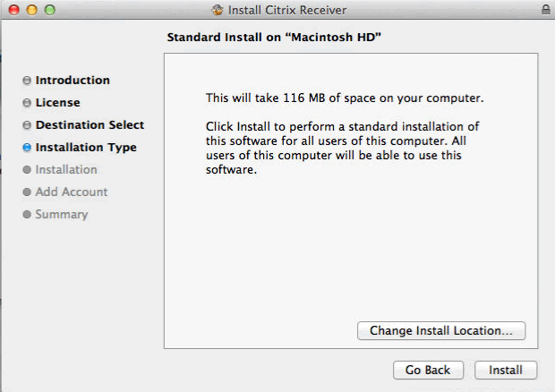
Task: Click the bullet beside Introduction
Action: 27,81
